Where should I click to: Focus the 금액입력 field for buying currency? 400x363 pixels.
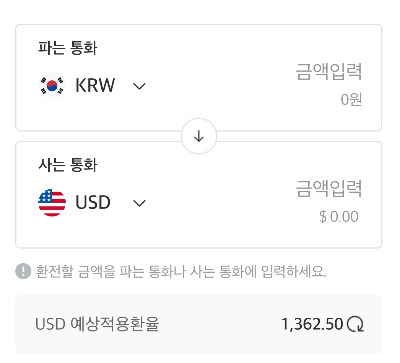329,188
